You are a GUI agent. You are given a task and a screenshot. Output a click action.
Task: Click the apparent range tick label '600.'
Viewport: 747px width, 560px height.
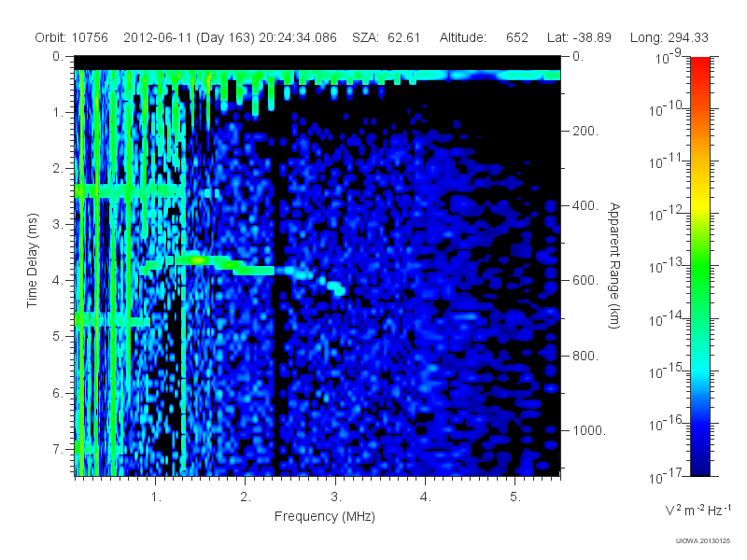(x=585, y=281)
